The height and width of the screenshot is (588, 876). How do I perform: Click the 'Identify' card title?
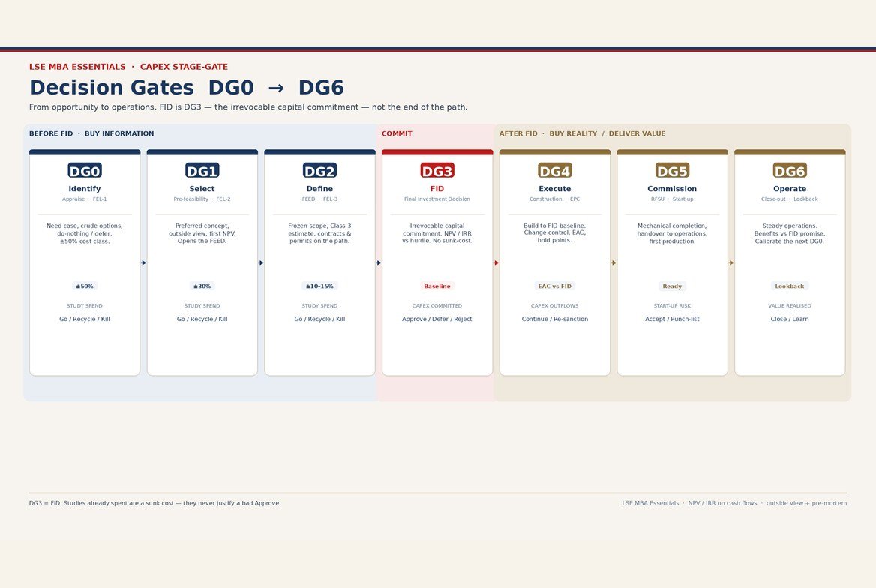tap(84, 189)
